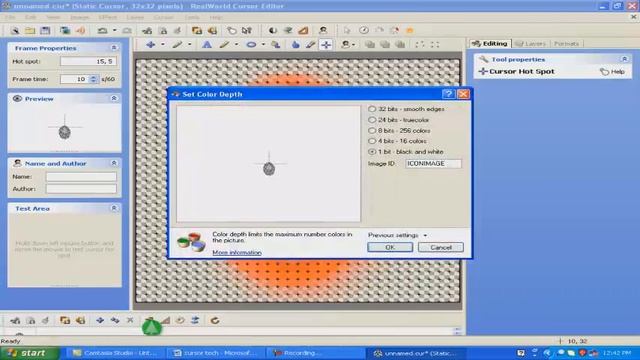
Task: Open the Edit menu
Action: tap(31, 18)
